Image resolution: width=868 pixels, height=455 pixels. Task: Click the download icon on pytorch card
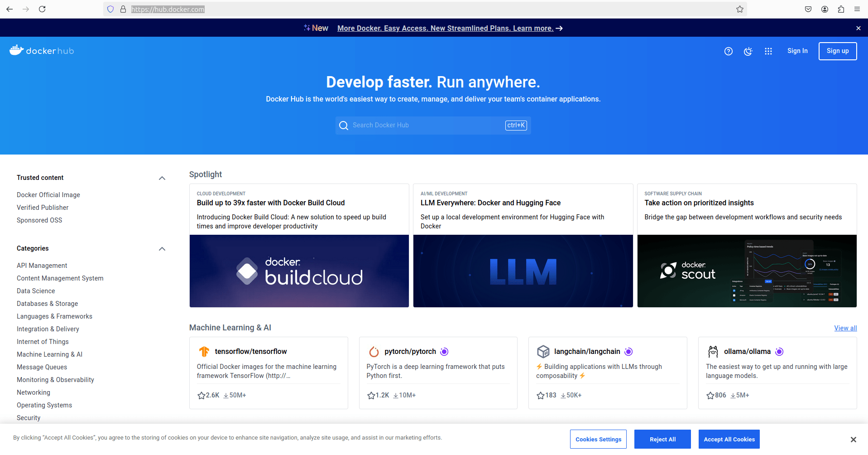tap(396, 396)
